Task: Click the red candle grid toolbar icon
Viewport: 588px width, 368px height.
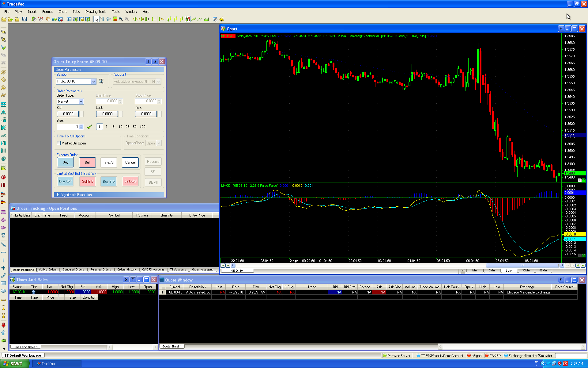Action: tap(115, 19)
